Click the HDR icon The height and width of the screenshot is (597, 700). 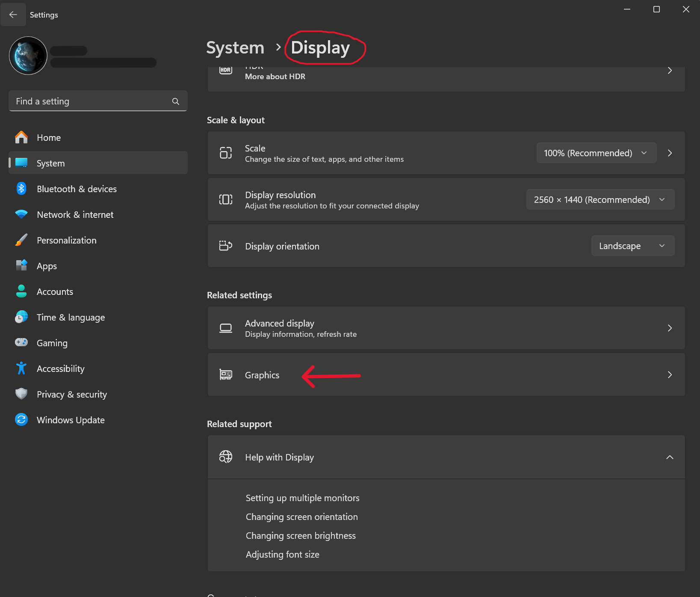(225, 69)
